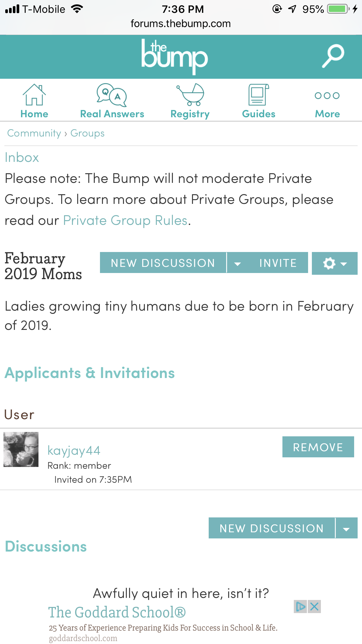362x644 pixels.
Task: Read the Private Group Rules
Action: 125,220
